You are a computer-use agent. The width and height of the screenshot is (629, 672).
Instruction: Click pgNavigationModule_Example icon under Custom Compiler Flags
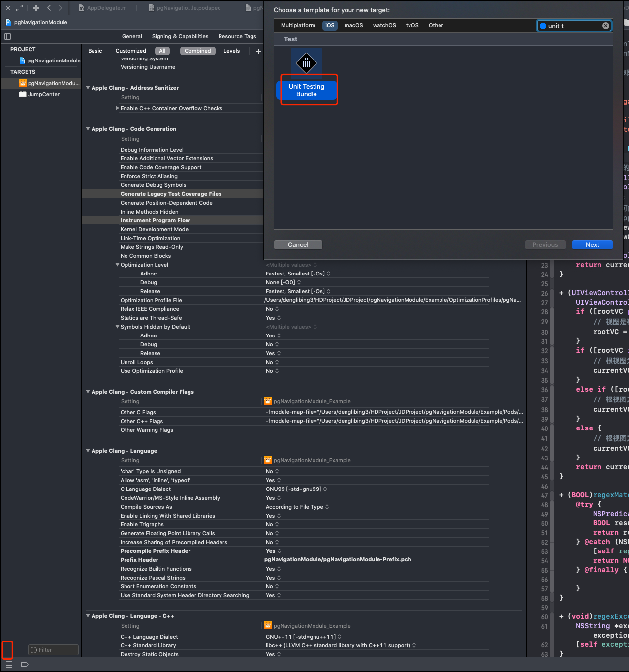(268, 401)
